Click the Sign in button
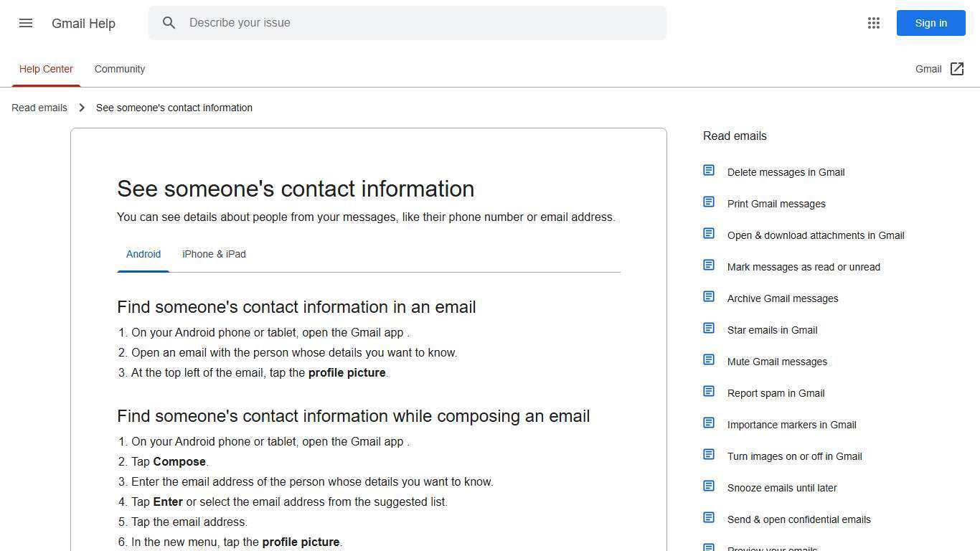The width and height of the screenshot is (980, 551). point(930,23)
